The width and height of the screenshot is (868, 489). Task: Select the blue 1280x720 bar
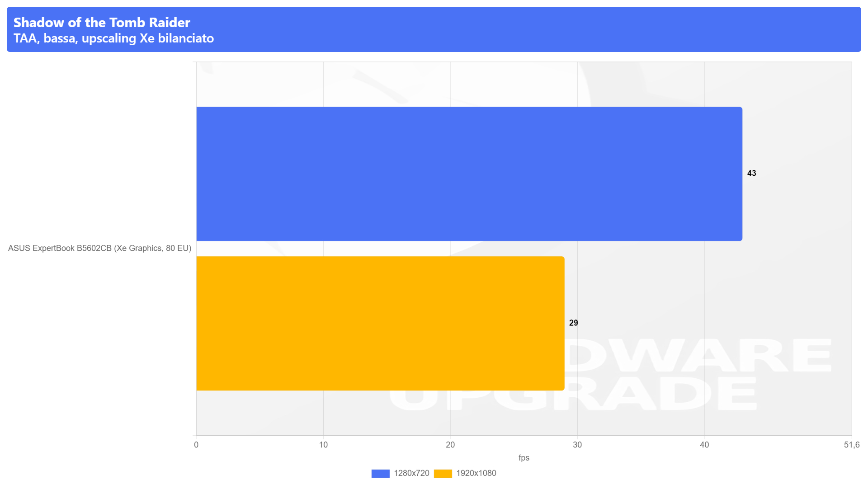469,174
